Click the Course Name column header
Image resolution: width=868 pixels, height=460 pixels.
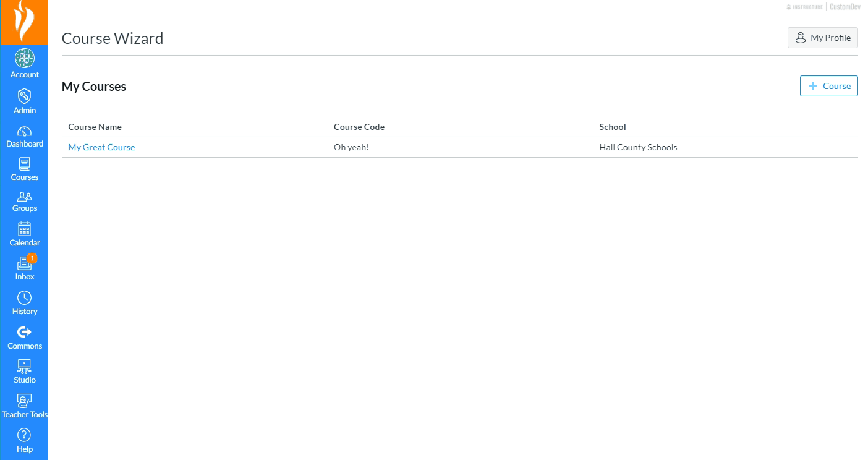point(95,127)
